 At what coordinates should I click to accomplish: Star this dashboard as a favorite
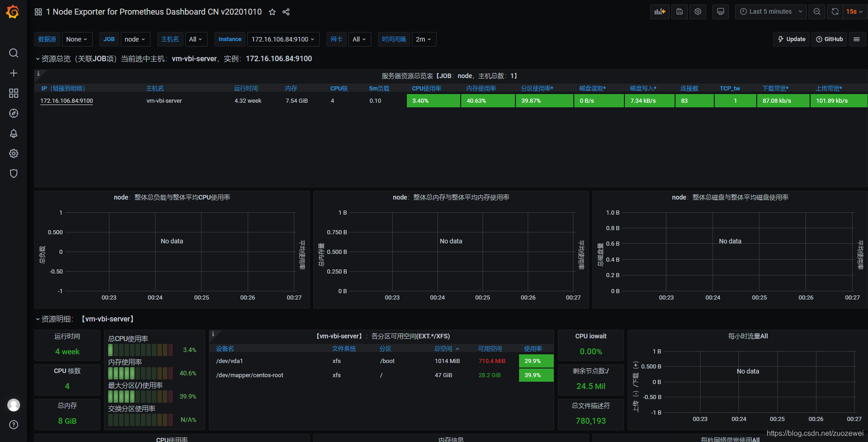[272, 12]
